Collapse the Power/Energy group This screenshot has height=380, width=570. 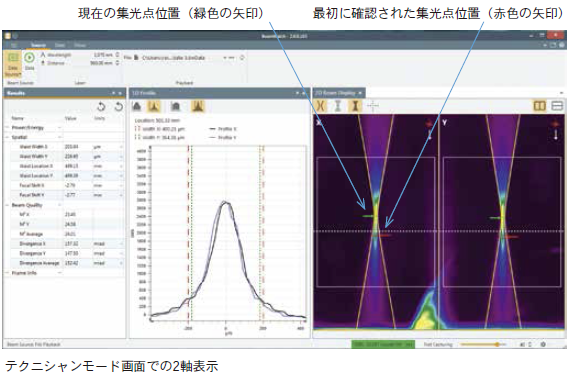pos(7,128)
